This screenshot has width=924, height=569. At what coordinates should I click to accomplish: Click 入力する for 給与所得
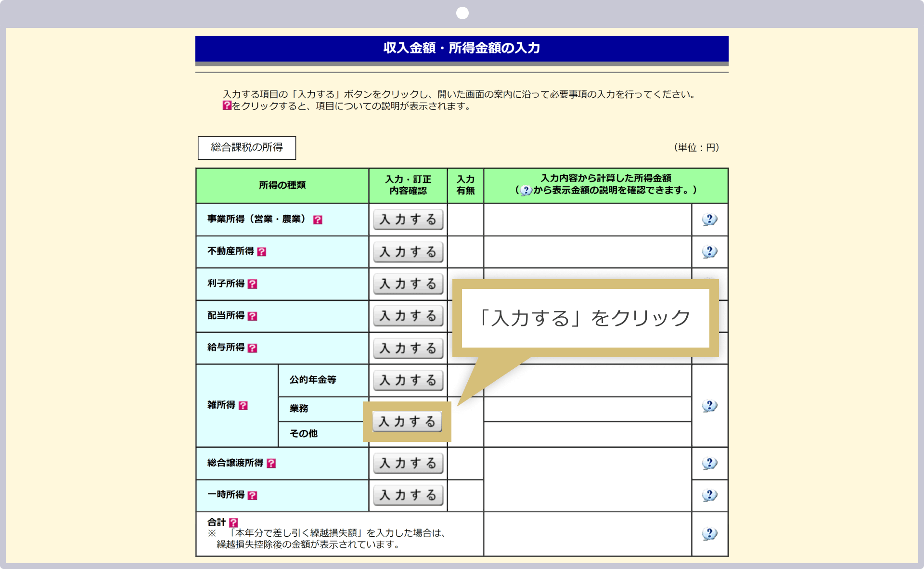pyautogui.click(x=408, y=348)
